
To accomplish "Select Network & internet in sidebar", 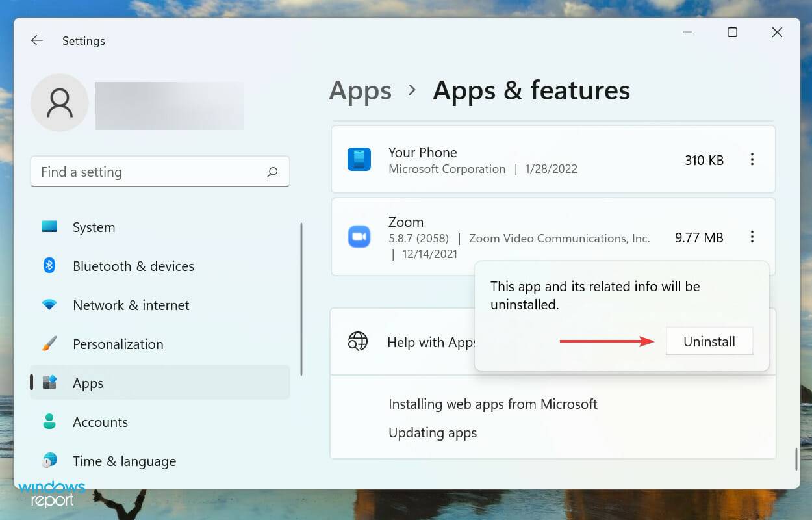I will 49,305.
